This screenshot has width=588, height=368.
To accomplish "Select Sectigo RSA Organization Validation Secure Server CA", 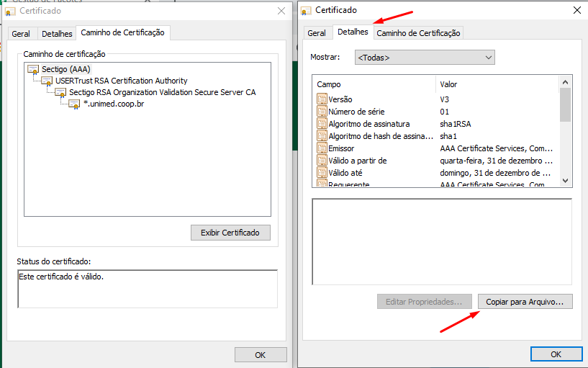I will pos(163,93).
